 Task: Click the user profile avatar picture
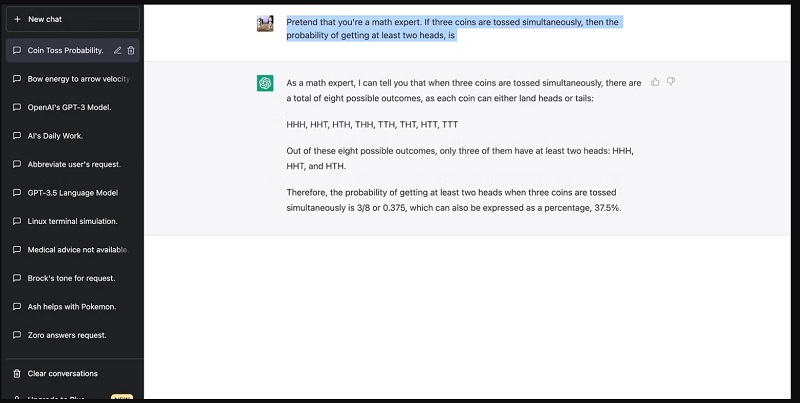(265, 24)
